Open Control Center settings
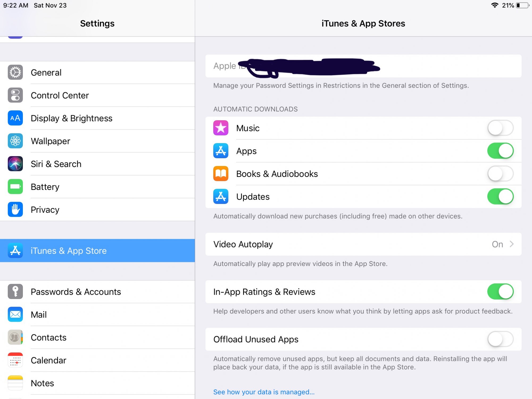Viewport: 532px width, 399px height. (97, 95)
